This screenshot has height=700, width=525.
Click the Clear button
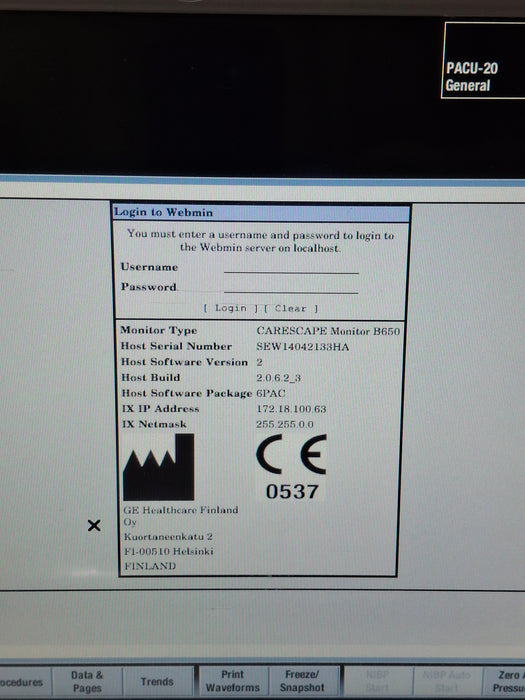291,308
